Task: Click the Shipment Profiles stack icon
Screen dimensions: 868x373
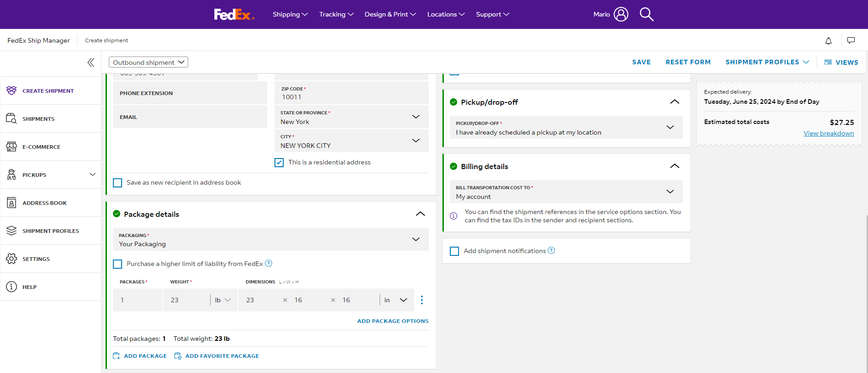Action: click(x=11, y=231)
